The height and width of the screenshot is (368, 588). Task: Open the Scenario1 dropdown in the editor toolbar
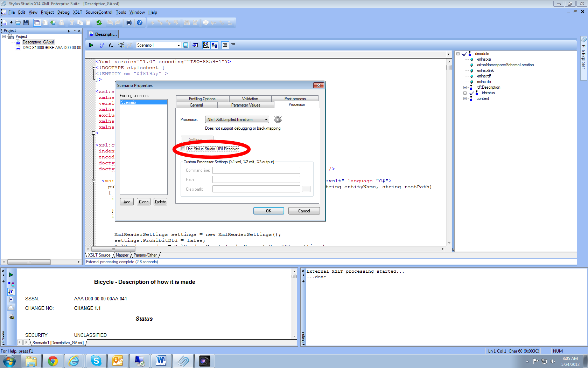click(178, 45)
